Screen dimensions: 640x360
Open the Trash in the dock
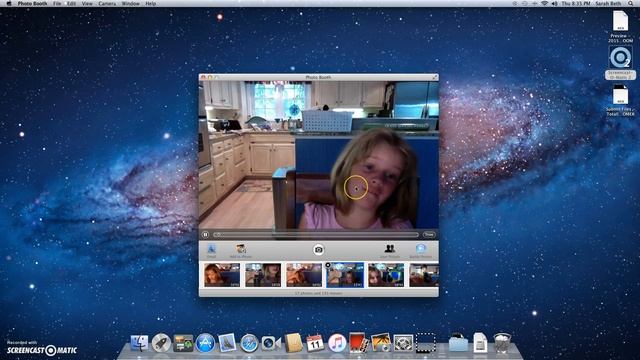[x=502, y=343]
